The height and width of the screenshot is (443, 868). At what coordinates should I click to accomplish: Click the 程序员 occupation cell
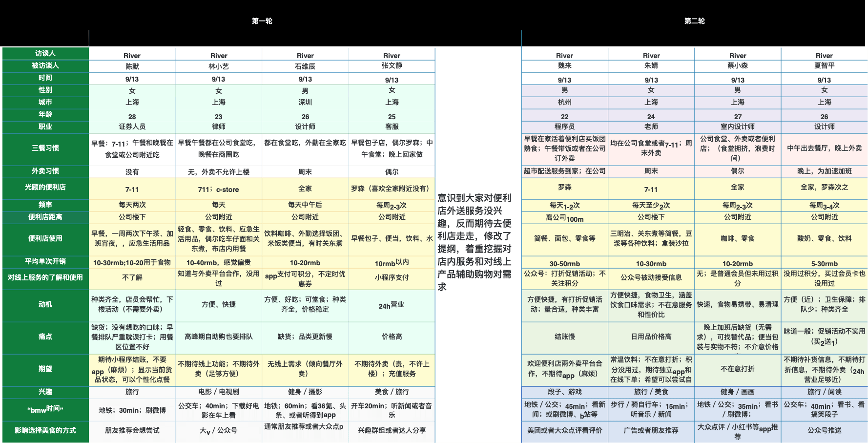point(565,127)
